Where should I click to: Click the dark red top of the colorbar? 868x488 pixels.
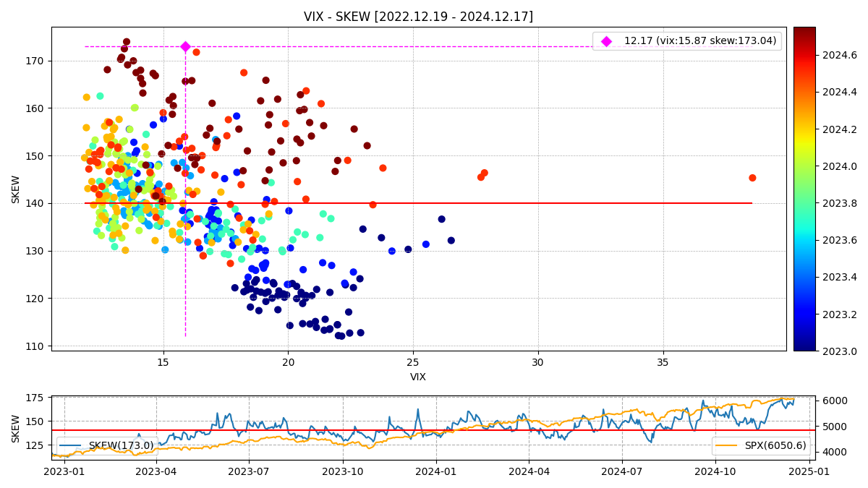click(804, 31)
